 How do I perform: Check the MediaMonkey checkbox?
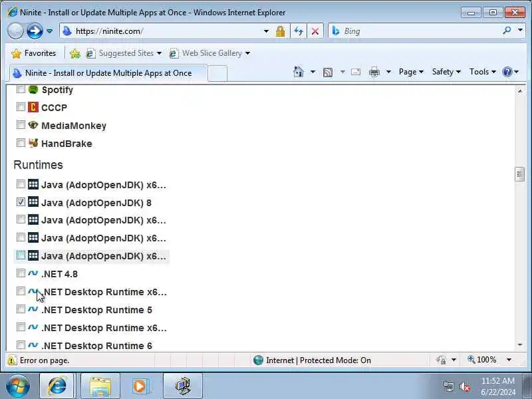pyautogui.click(x=21, y=125)
